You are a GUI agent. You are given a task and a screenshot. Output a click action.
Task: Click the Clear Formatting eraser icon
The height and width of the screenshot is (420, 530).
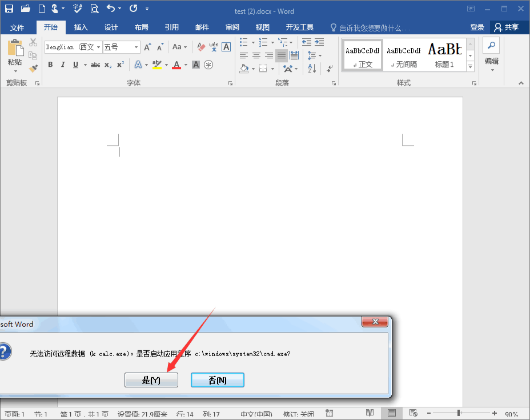[x=201, y=47]
